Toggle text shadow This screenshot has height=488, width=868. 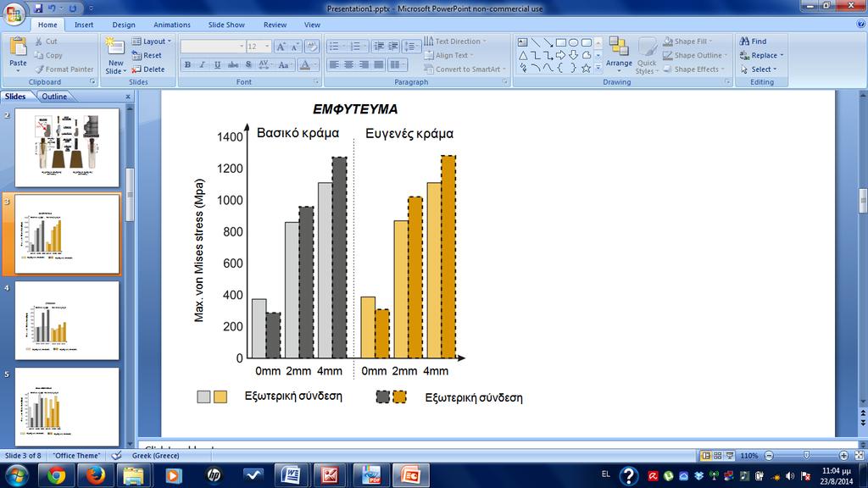pyautogui.click(x=248, y=64)
